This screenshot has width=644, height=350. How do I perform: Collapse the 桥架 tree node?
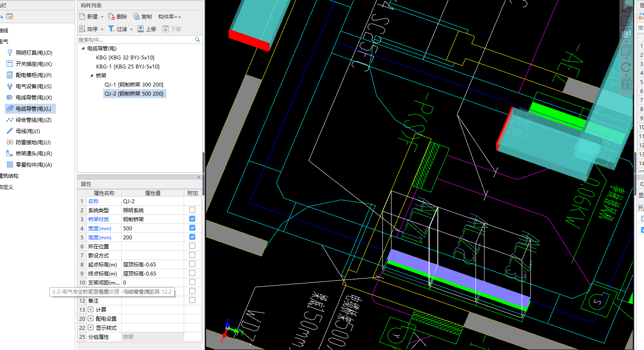tap(92, 75)
